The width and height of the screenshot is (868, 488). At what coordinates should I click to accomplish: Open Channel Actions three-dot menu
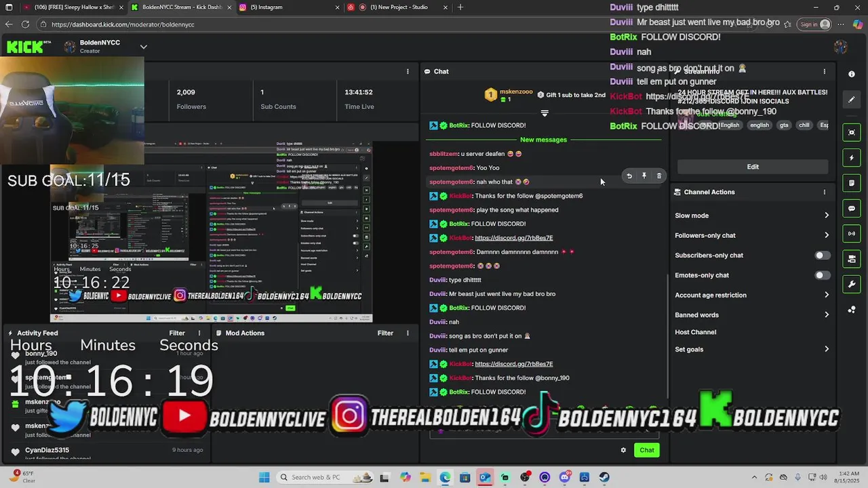click(x=825, y=192)
